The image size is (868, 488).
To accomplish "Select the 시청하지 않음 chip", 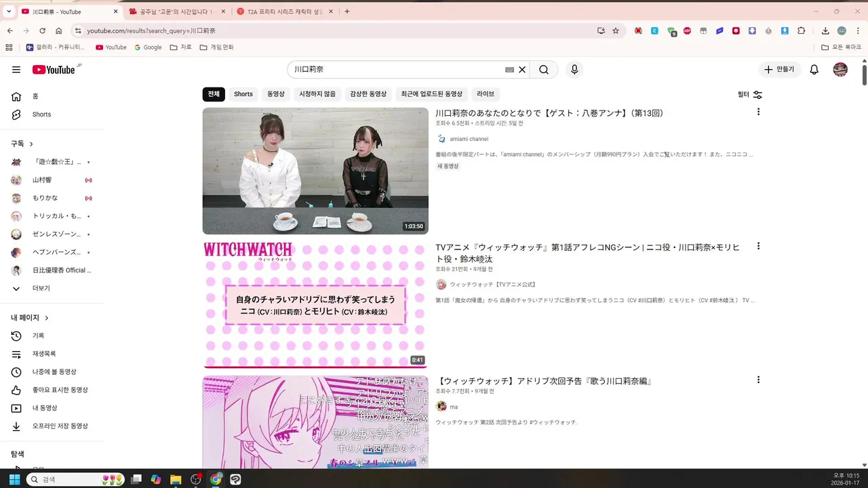I will (317, 94).
